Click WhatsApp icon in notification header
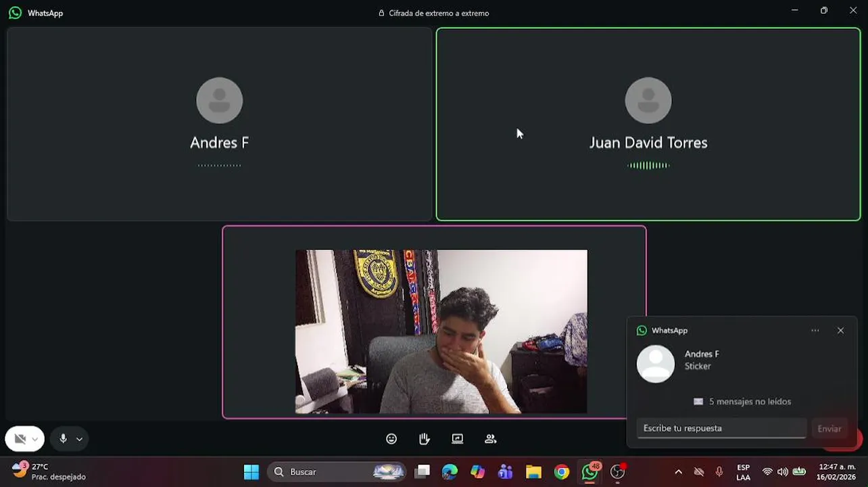 click(642, 331)
